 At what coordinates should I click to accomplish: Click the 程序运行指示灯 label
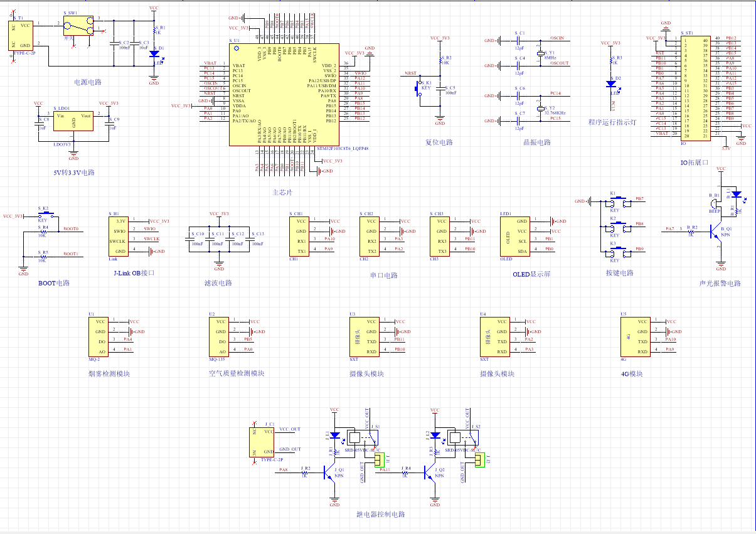612,122
